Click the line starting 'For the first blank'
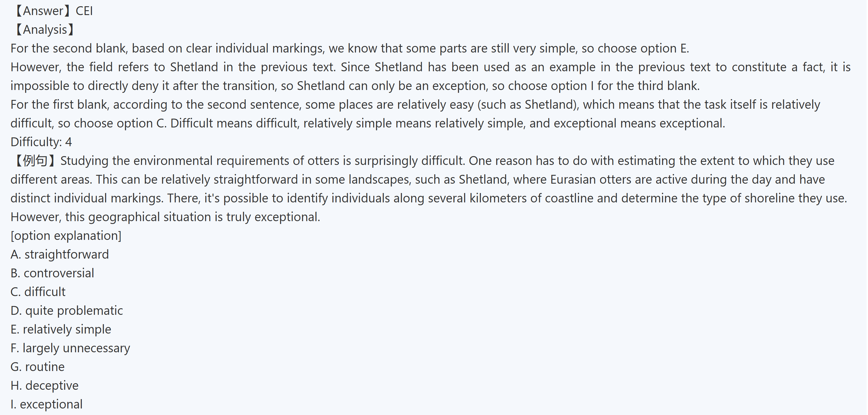This screenshot has width=868, height=415. pos(415,104)
